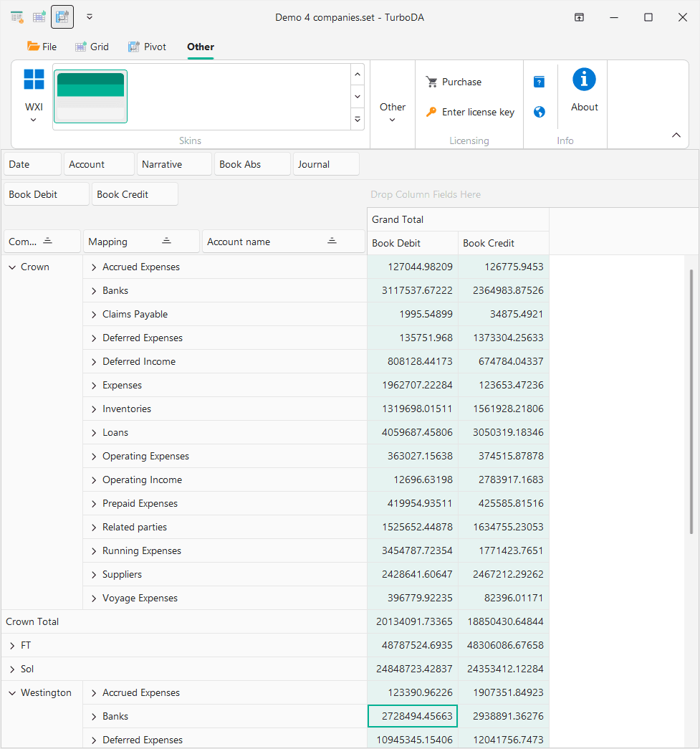Expand the skins gallery list
700x749 pixels.
click(x=358, y=120)
